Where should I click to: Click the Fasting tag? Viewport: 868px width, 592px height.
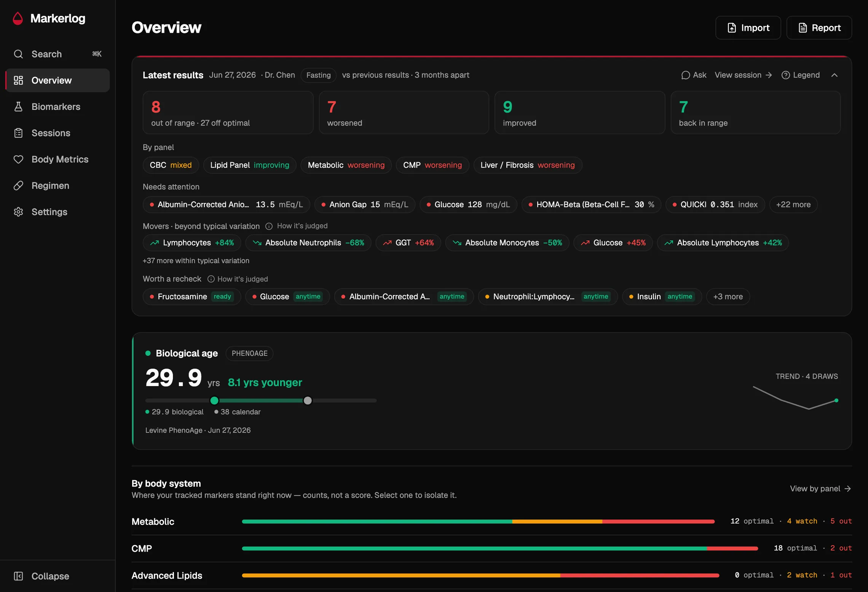coord(318,75)
